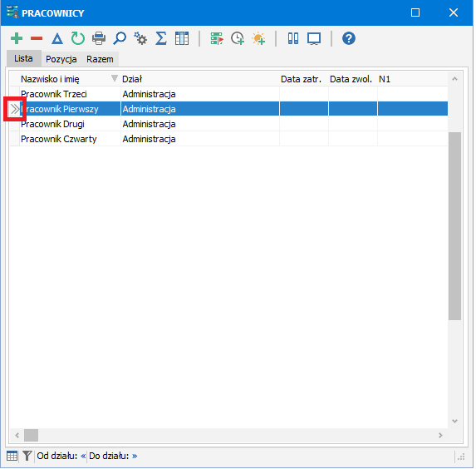The image size is (476, 469).
Task: Click the red minus delete icon
Action: [37, 38]
